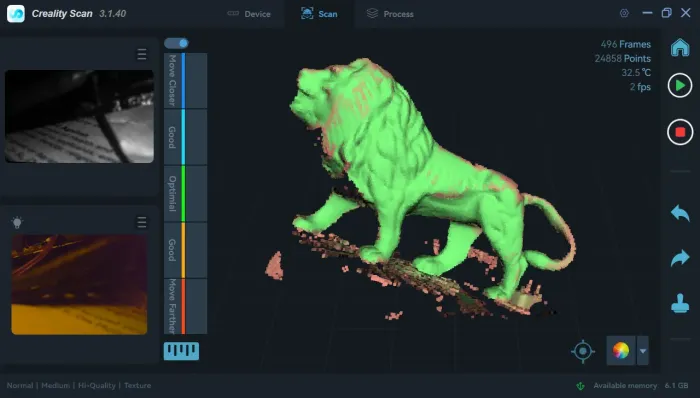
Task: Click the ruler icon below distance bar
Action: (x=181, y=351)
